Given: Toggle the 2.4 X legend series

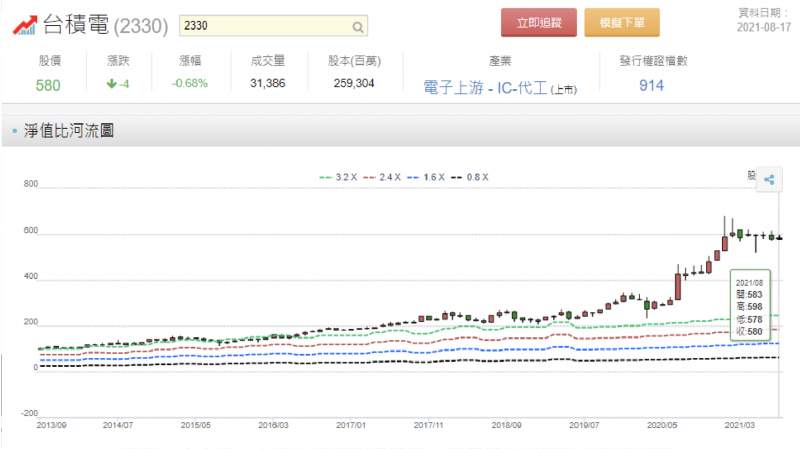Looking at the screenshot, I should 382,177.
